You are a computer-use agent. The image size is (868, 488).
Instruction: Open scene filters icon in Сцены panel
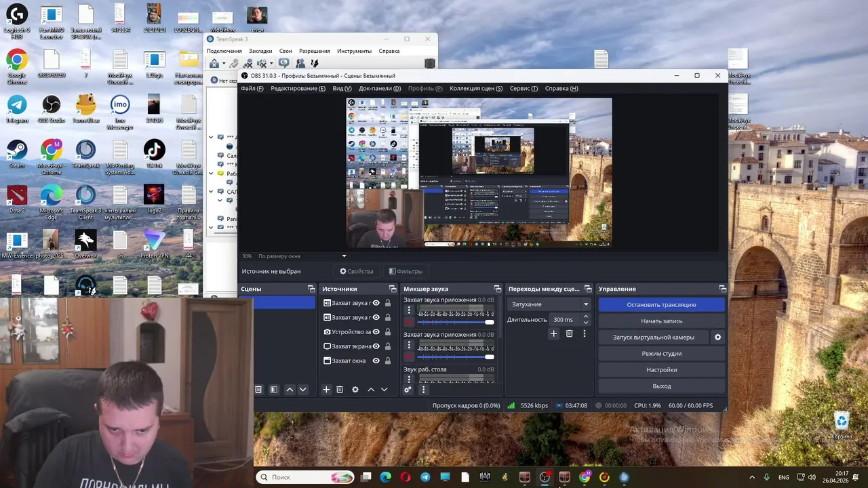click(274, 390)
